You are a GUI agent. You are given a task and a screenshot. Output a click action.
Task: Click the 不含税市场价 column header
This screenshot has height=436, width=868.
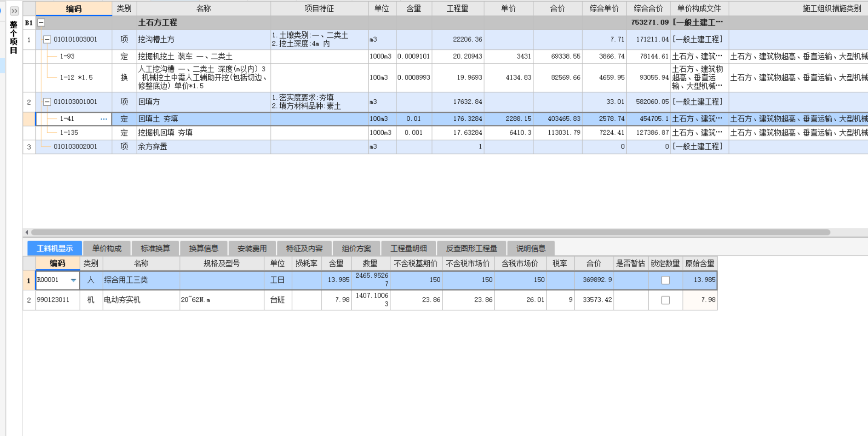(x=468, y=264)
